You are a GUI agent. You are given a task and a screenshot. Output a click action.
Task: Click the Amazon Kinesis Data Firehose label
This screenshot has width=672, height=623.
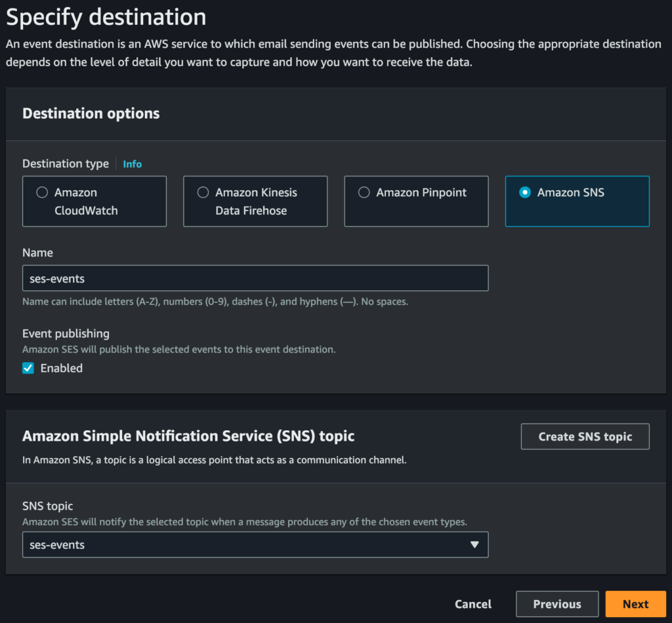click(256, 201)
